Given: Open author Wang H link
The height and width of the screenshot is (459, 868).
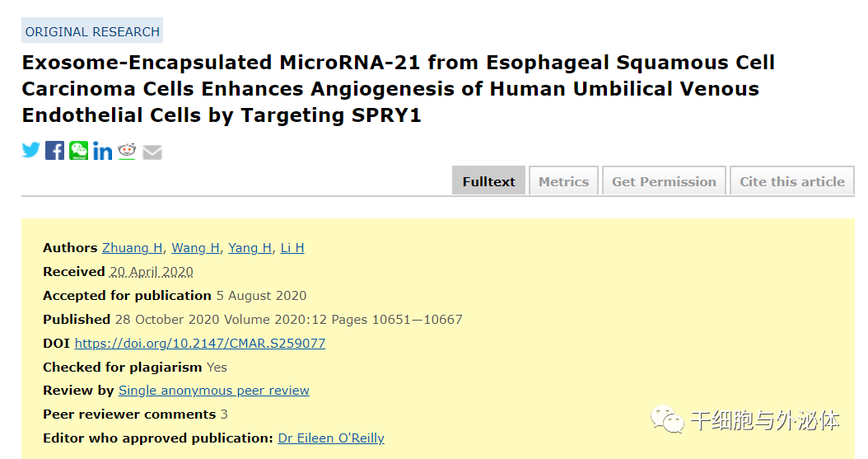Looking at the screenshot, I should click(195, 247).
